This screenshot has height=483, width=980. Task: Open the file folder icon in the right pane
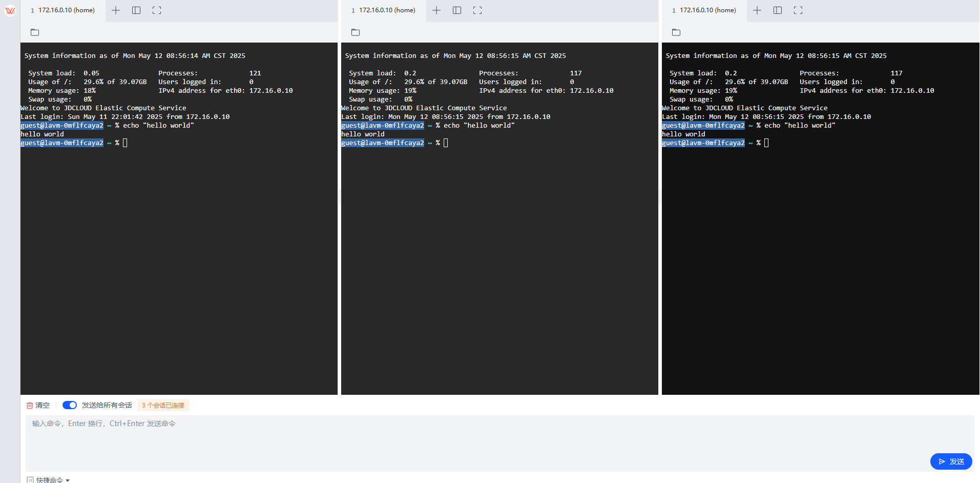676,32
